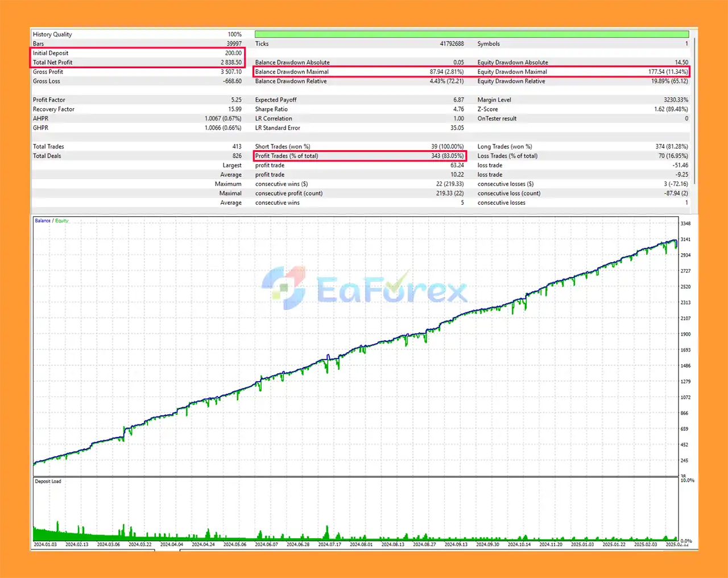
Task: Select the Equity Drawdown Maximal value
Action: pos(668,72)
